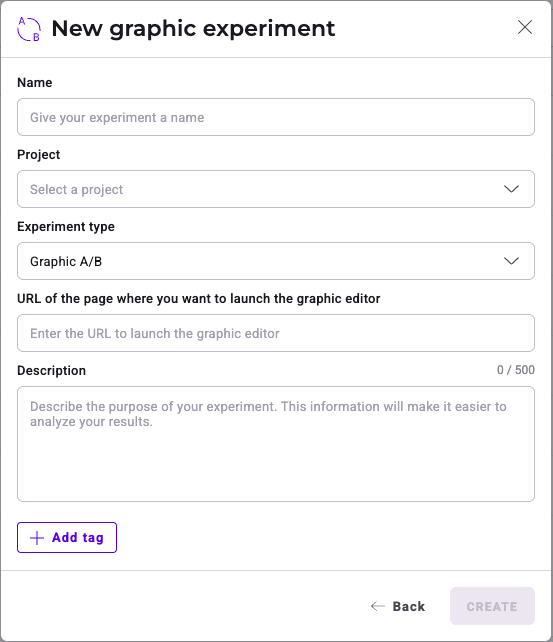Click the Experiment type label
553x642 pixels.
pos(66,227)
